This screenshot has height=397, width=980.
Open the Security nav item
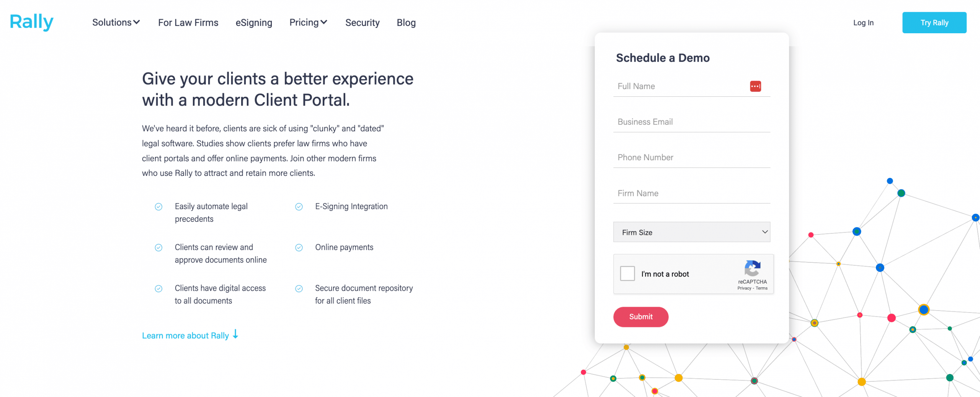(x=362, y=23)
